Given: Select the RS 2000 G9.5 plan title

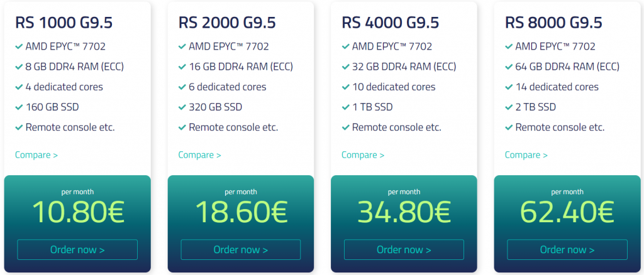Looking at the screenshot, I should (226, 23).
